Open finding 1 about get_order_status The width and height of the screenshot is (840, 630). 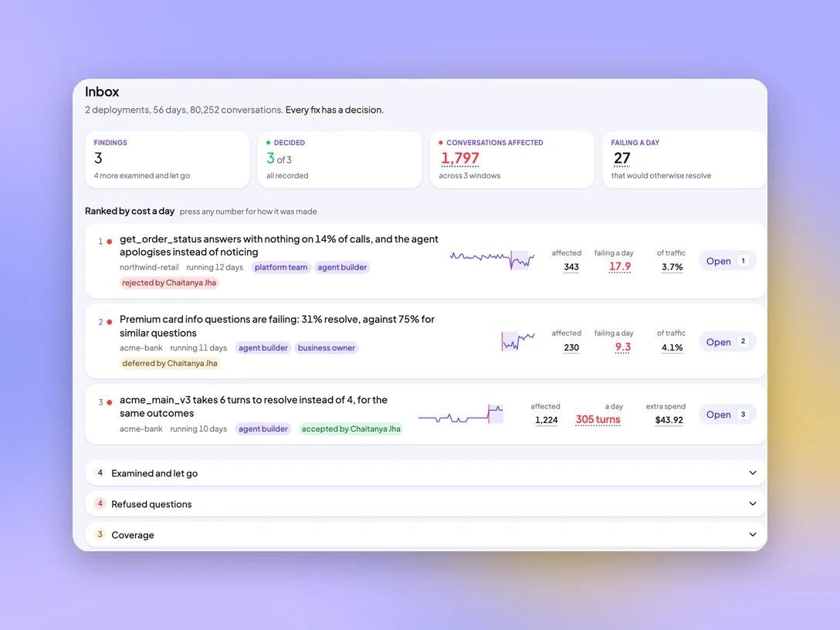pyautogui.click(x=727, y=261)
